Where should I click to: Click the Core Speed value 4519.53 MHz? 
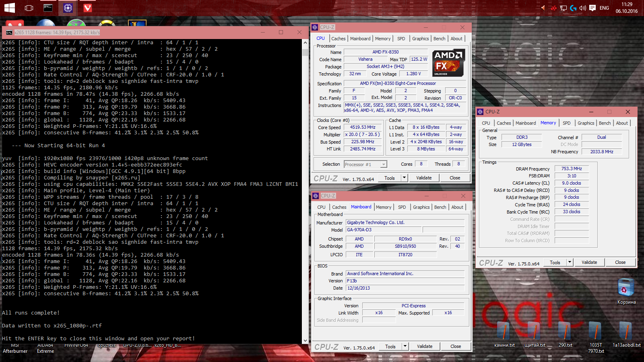point(363,127)
